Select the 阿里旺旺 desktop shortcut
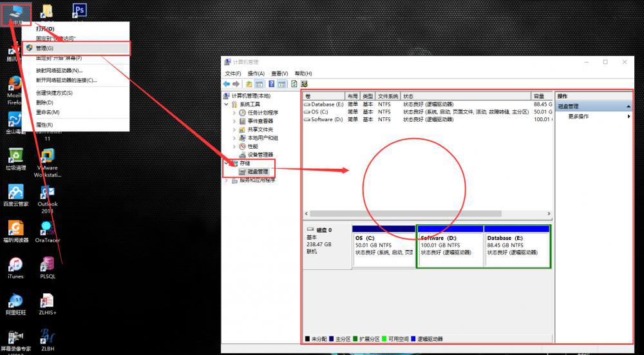This screenshot has width=644, height=355. tap(15, 304)
